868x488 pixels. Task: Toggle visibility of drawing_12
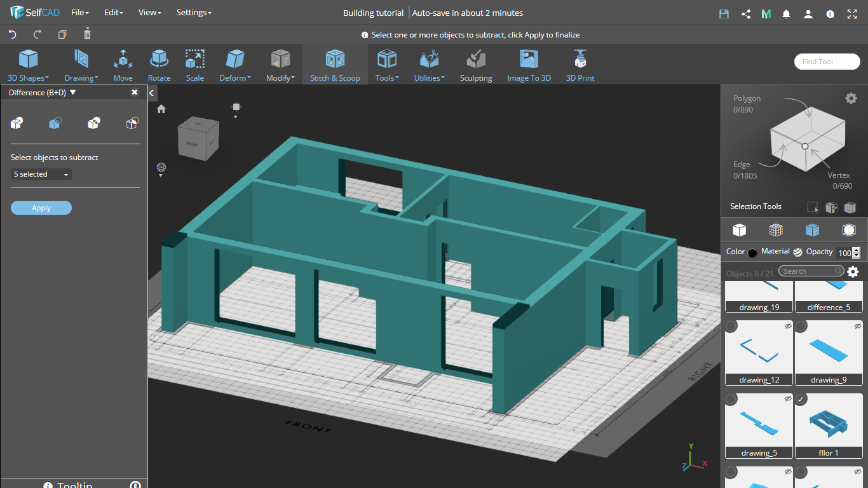[x=788, y=326]
